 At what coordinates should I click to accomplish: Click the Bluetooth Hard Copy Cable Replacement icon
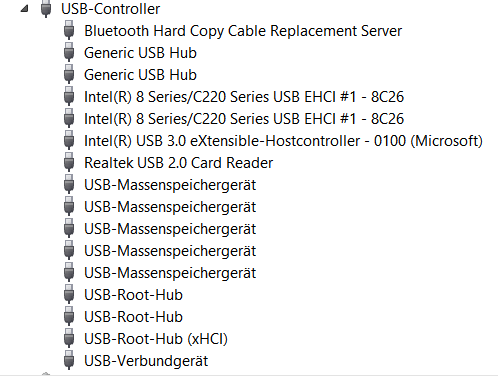(x=69, y=30)
